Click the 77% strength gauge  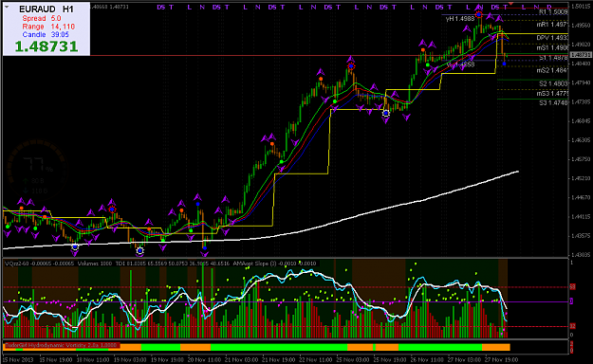point(36,168)
